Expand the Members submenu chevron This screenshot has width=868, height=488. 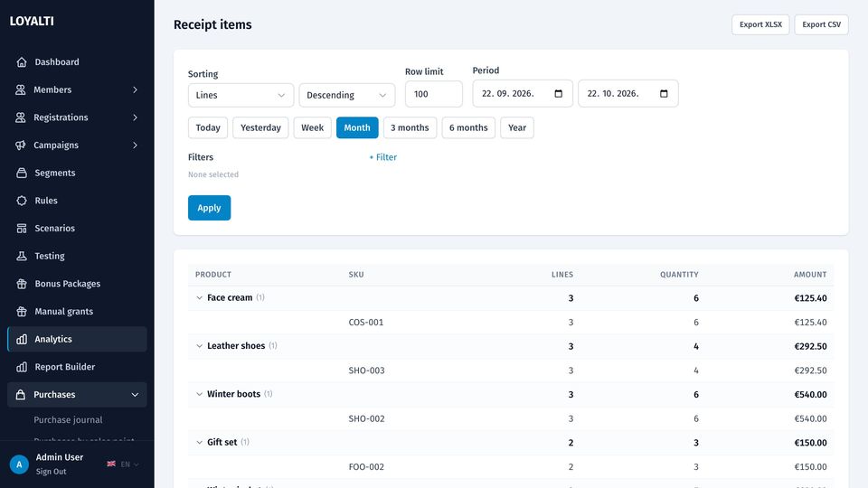point(135,89)
